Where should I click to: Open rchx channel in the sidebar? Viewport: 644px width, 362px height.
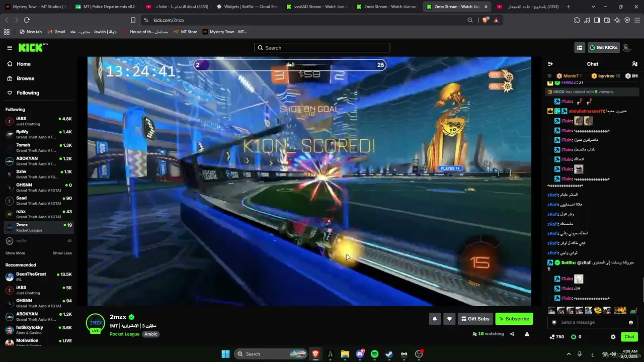38,214
